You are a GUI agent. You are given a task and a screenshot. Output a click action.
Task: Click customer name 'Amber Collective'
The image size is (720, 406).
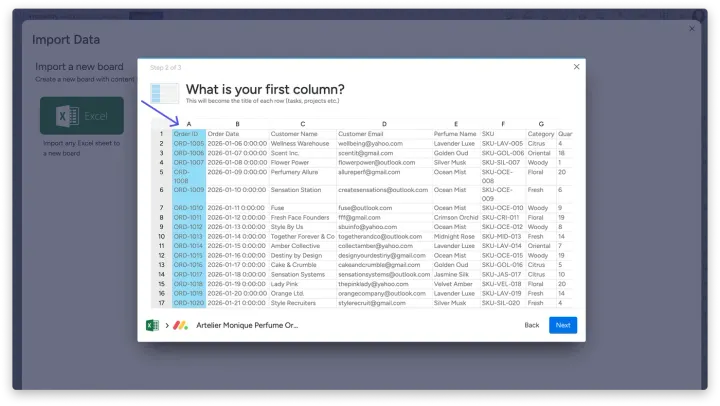point(295,246)
